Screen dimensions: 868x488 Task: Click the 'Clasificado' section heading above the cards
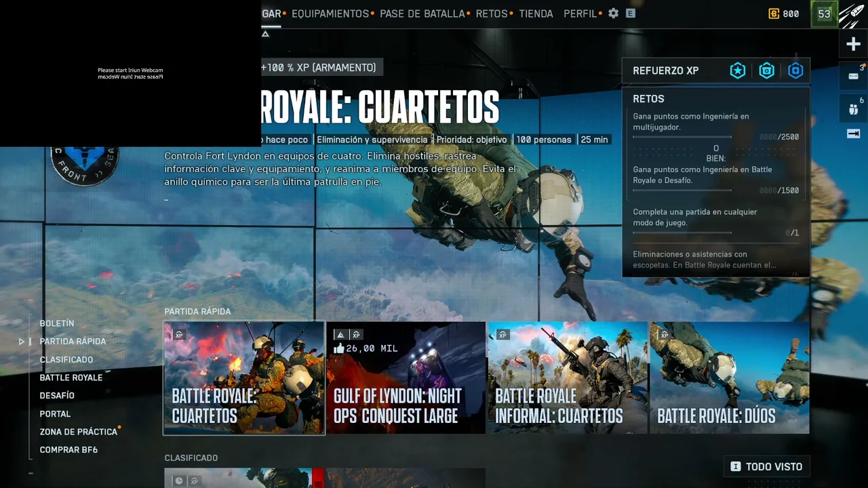(191, 458)
